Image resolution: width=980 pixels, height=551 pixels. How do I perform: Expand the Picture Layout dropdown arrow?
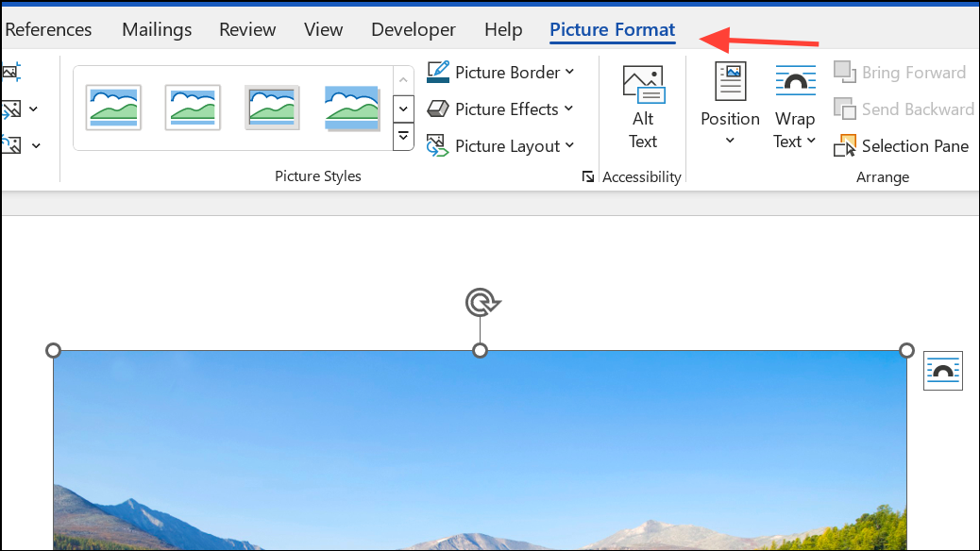pyautogui.click(x=569, y=145)
